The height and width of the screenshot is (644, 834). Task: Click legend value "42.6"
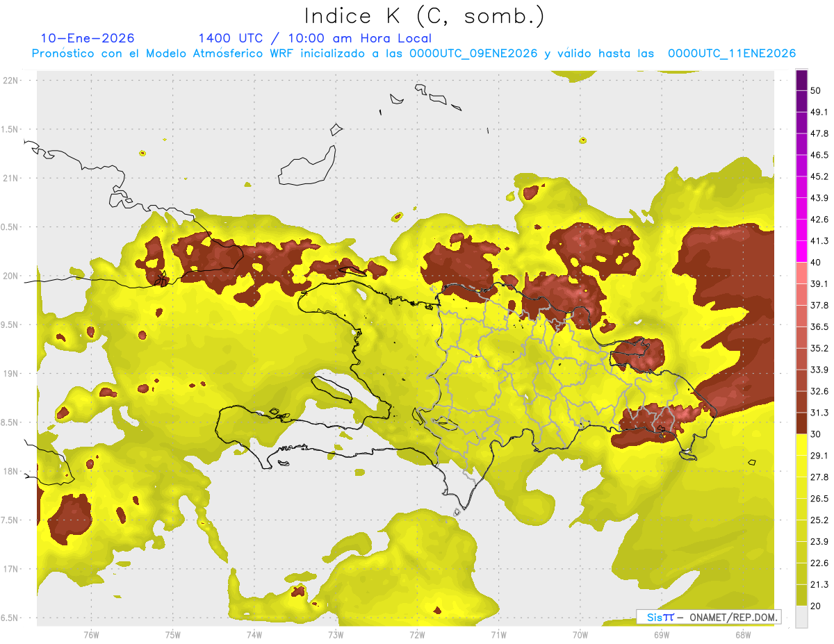click(819, 220)
